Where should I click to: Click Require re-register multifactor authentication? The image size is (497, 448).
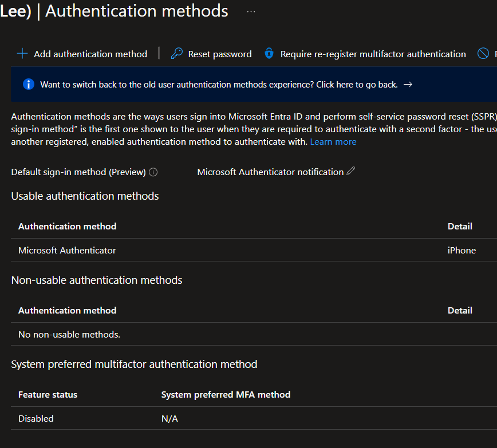[372, 54]
